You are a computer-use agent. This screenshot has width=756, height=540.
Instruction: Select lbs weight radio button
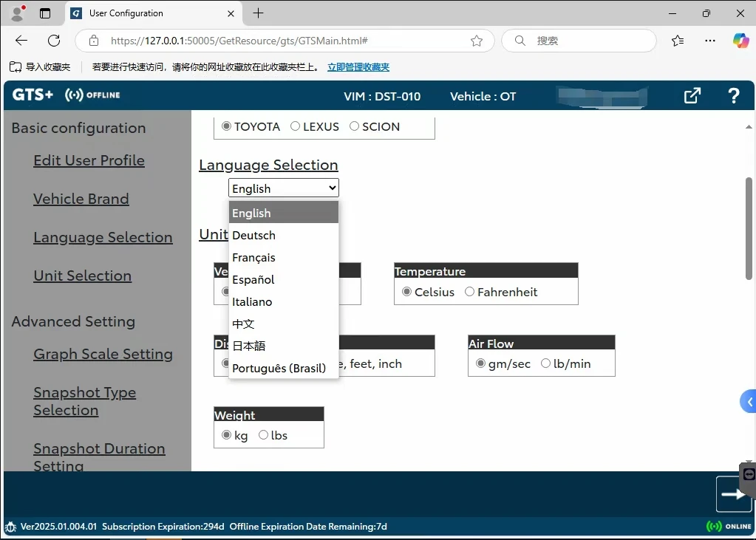tap(263, 435)
